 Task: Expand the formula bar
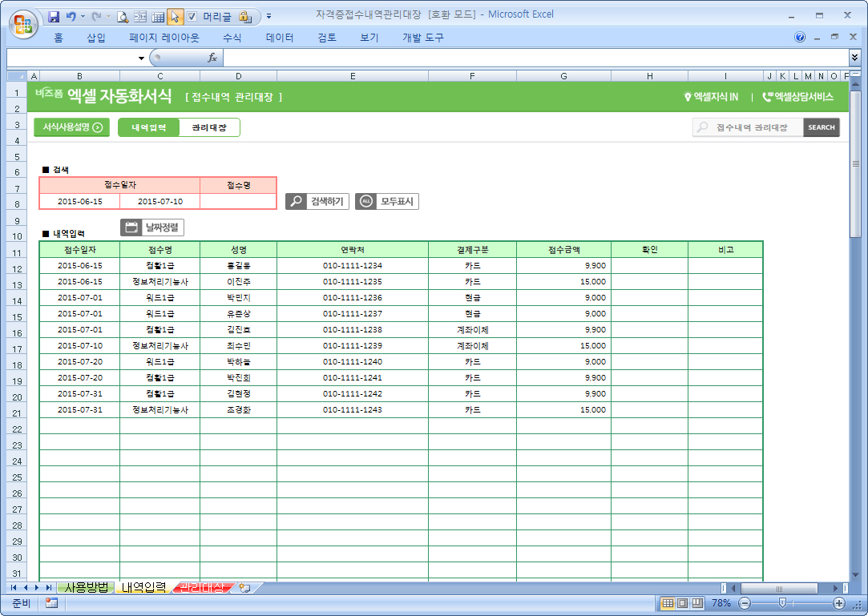point(854,58)
